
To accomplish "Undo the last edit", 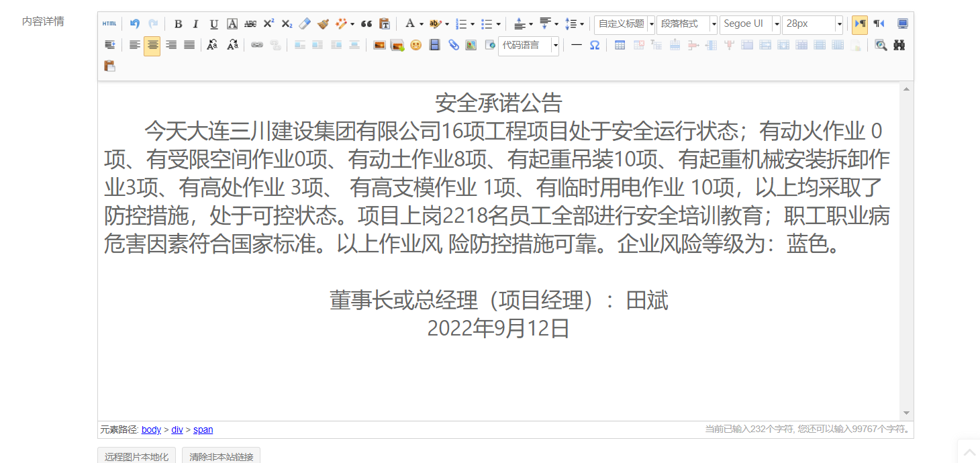I will click(x=135, y=23).
